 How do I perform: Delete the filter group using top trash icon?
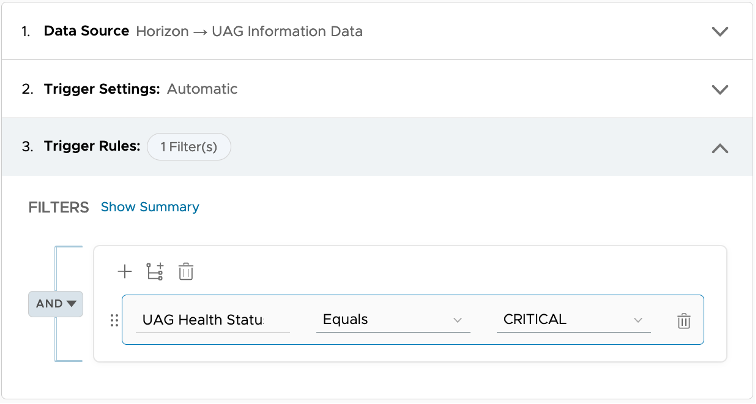pyautogui.click(x=186, y=271)
